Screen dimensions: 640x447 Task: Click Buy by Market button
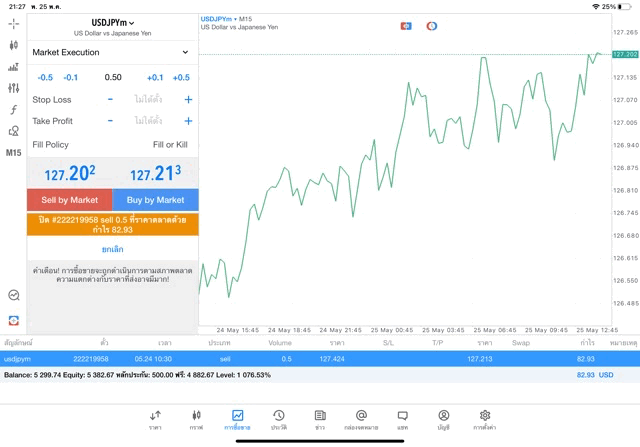(x=156, y=200)
